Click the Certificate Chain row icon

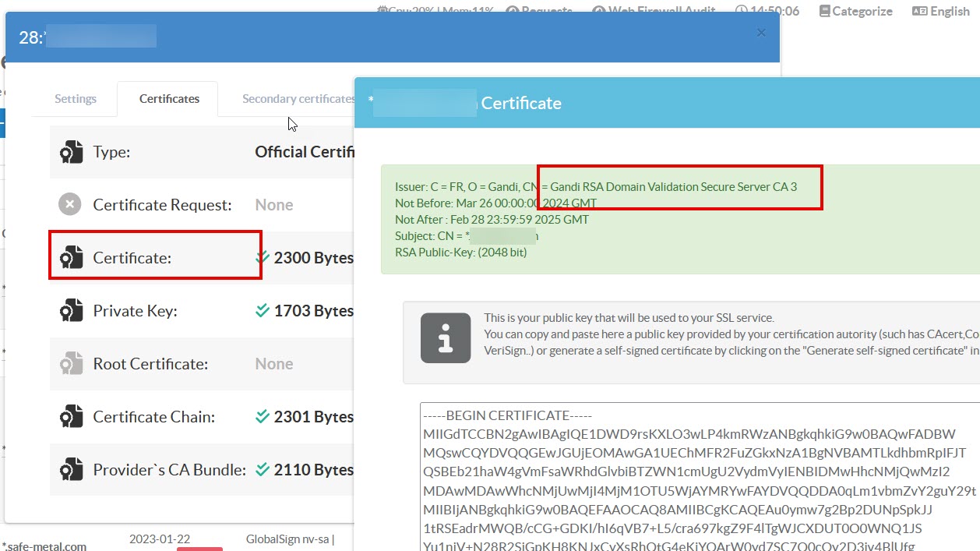(x=71, y=417)
